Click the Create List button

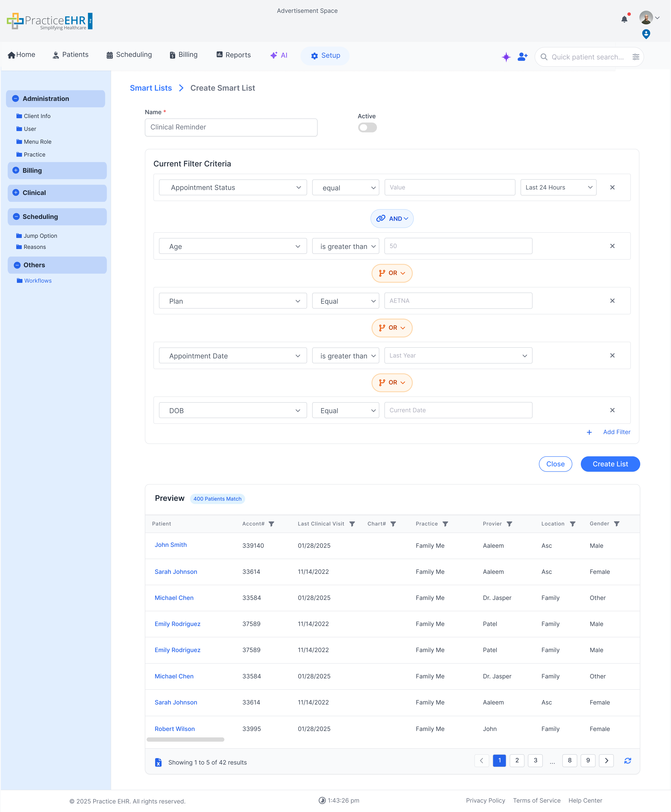610,464
